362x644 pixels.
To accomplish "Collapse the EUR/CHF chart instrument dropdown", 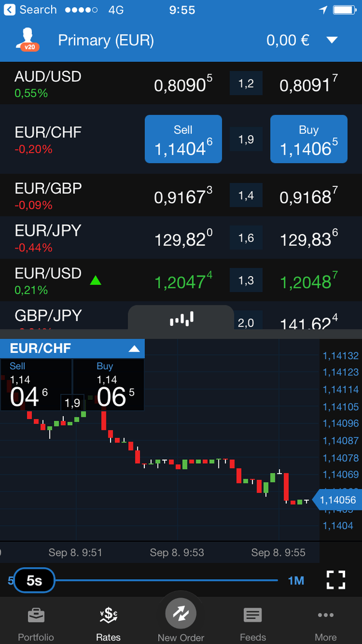I will click(134, 349).
